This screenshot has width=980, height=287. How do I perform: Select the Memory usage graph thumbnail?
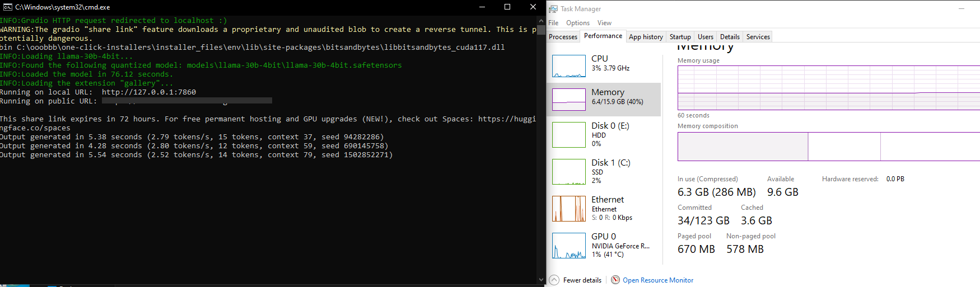569,100
